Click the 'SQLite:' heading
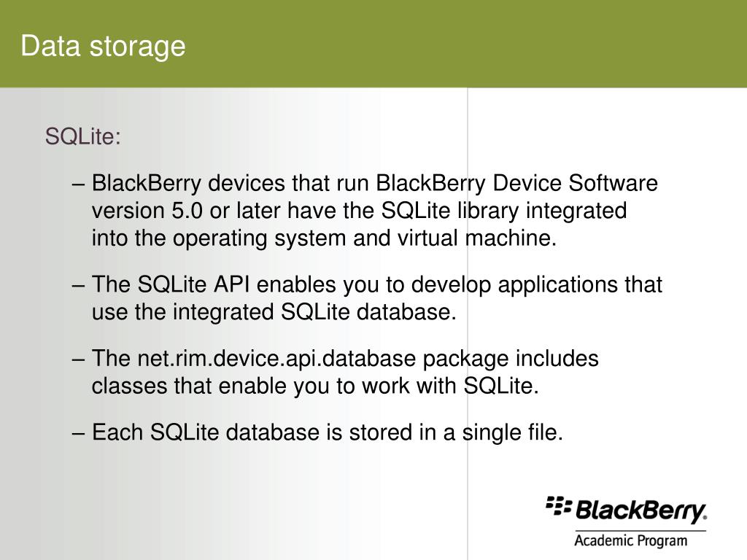Screen dimensions: 747x560 [x=83, y=136]
